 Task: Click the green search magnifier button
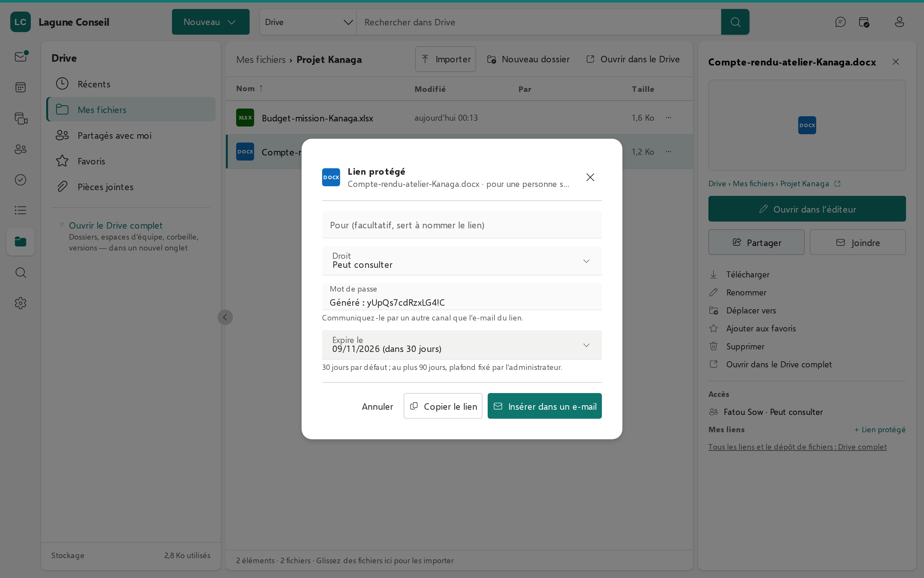click(x=735, y=22)
